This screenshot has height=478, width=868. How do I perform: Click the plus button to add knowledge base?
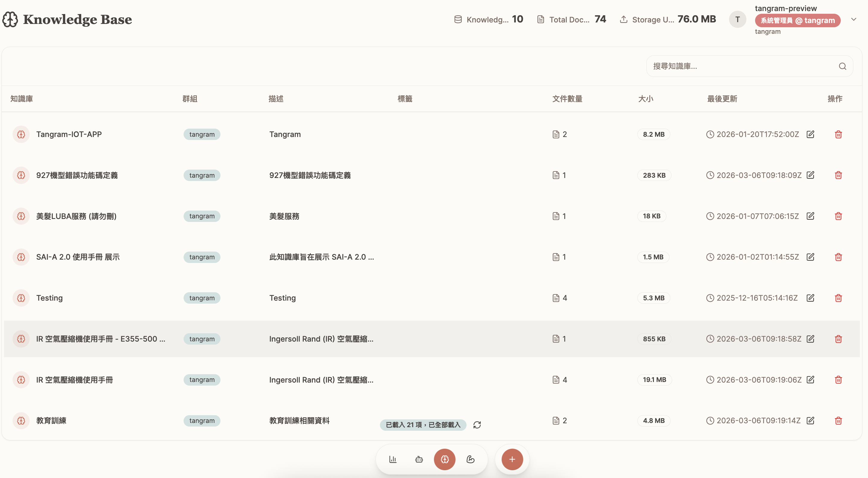click(x=512, y=459)
